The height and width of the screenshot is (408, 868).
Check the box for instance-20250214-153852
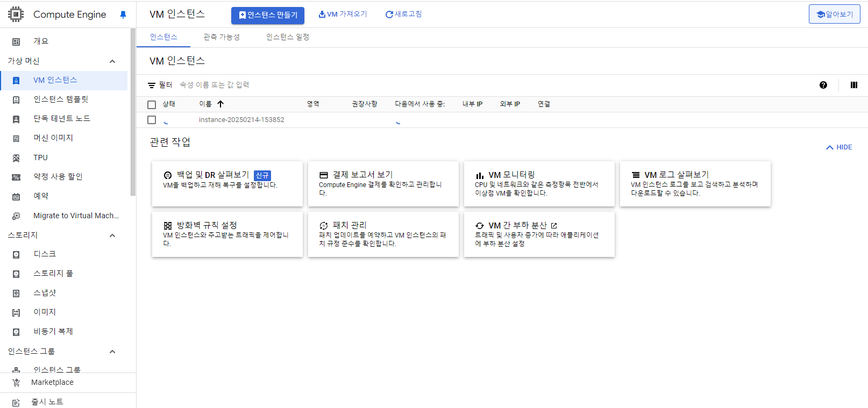pos(152,120)
